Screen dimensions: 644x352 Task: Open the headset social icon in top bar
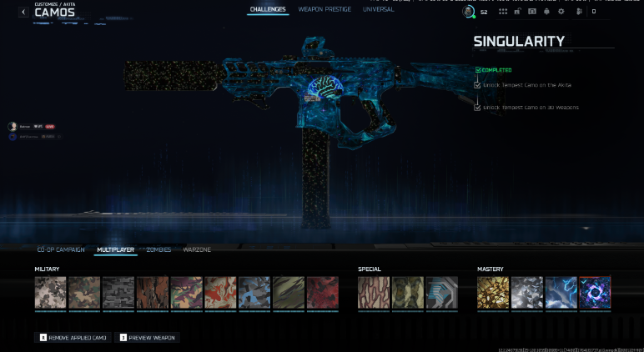532,12
